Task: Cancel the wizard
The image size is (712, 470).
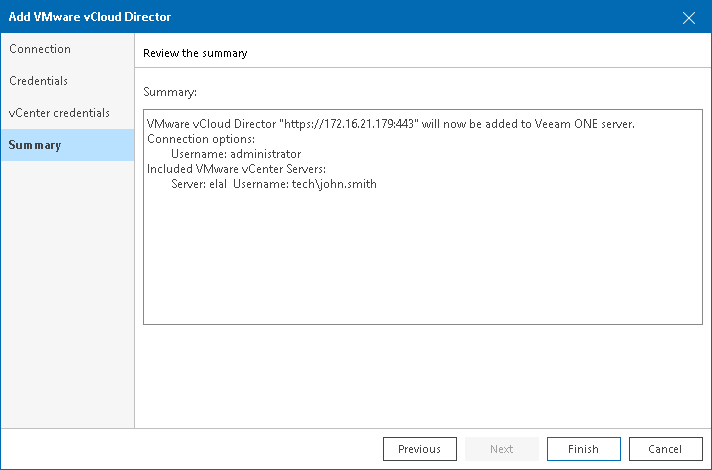Action: (665, 449)
